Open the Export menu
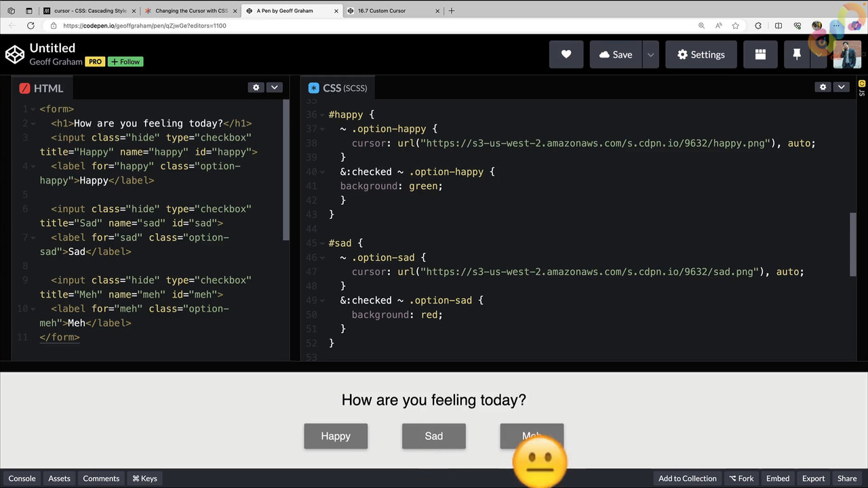868x488 pixels. click(813, 479)
